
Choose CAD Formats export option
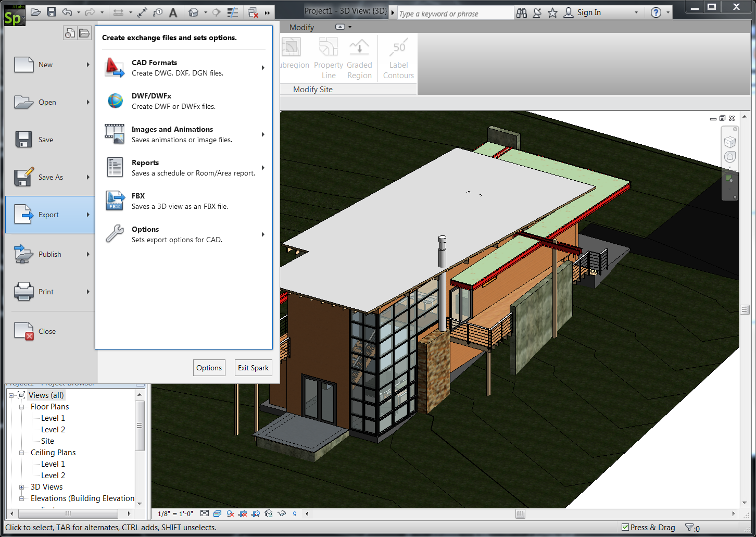(x=185, y=68)
